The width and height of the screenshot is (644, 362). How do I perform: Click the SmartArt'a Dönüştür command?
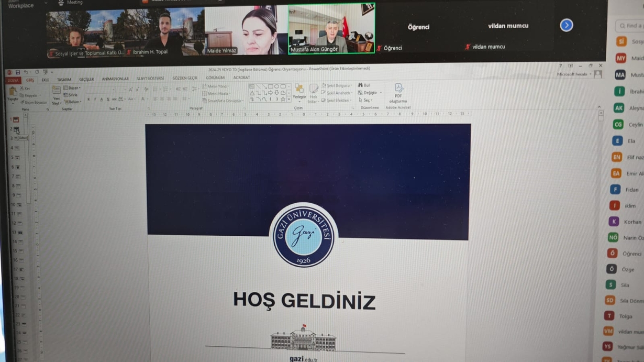pyautogui.click(x=222, y=101)
